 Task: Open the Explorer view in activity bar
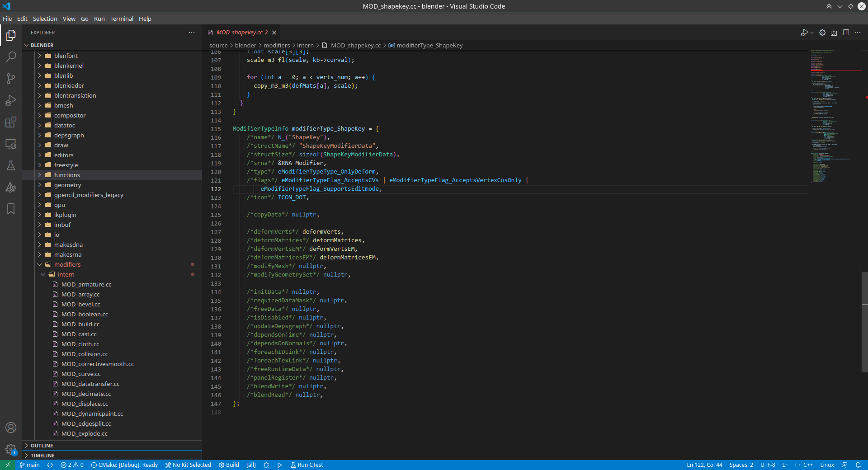(x=11, y=35)
